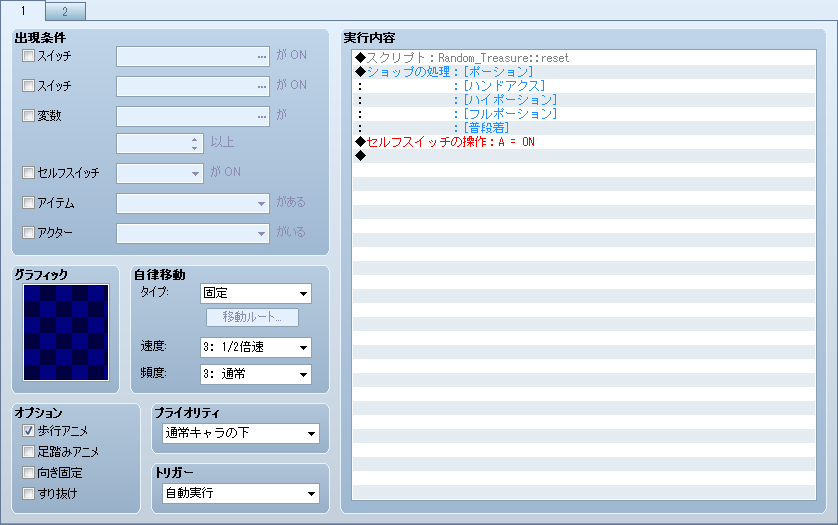Select the セルフスイッチの操作 A = ON line

[584, 142]
